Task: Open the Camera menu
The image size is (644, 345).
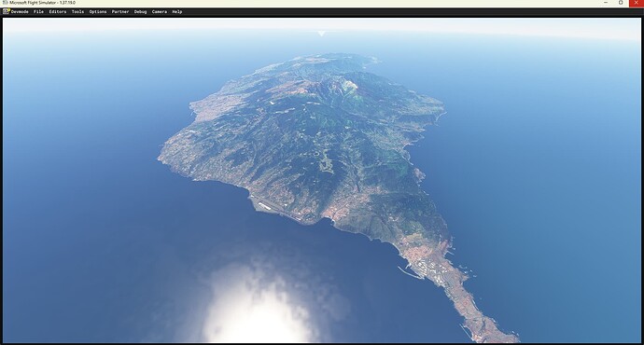Action: point(160,12)
